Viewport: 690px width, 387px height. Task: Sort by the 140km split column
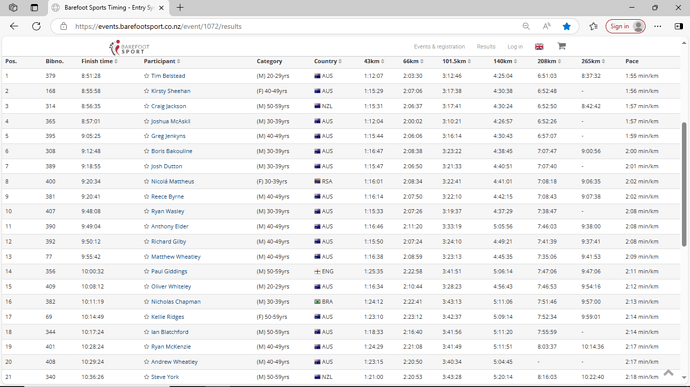click(x=505, y=61)
